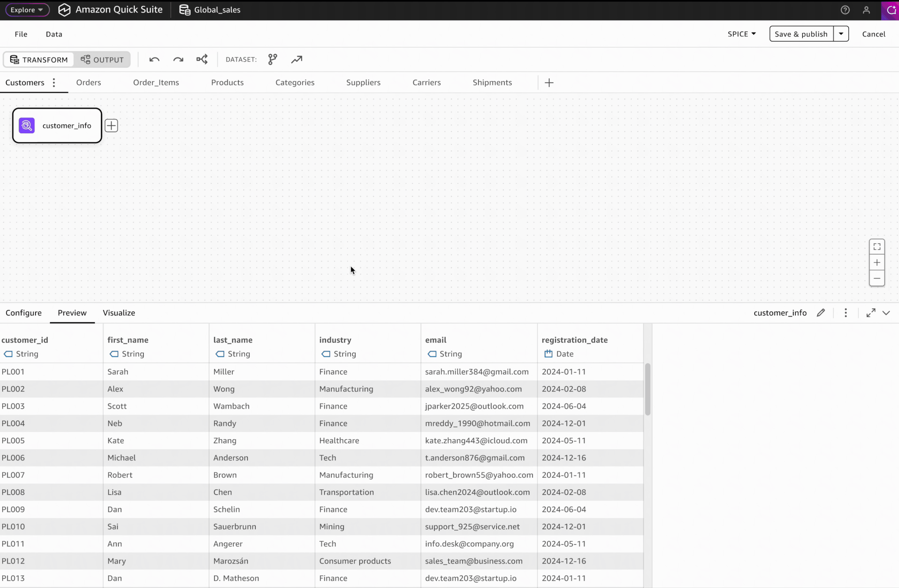This screenshot has height=588, width=899.
Task: Click the share icon in toolbar
Action: (x=202, y=59)
